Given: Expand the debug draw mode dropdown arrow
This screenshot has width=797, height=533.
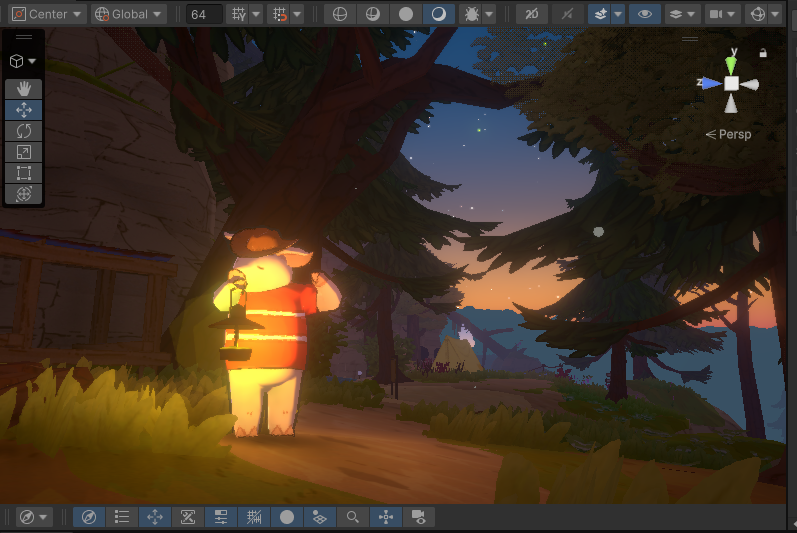Looking at the screenshot, I should pyautogui.click(x=489, y=14).
